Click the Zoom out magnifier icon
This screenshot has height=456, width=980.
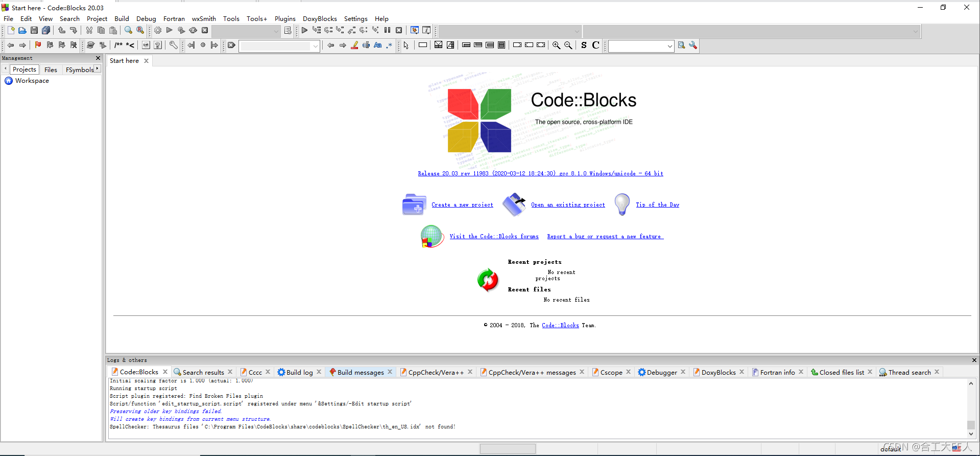click(x=568, y=45)
